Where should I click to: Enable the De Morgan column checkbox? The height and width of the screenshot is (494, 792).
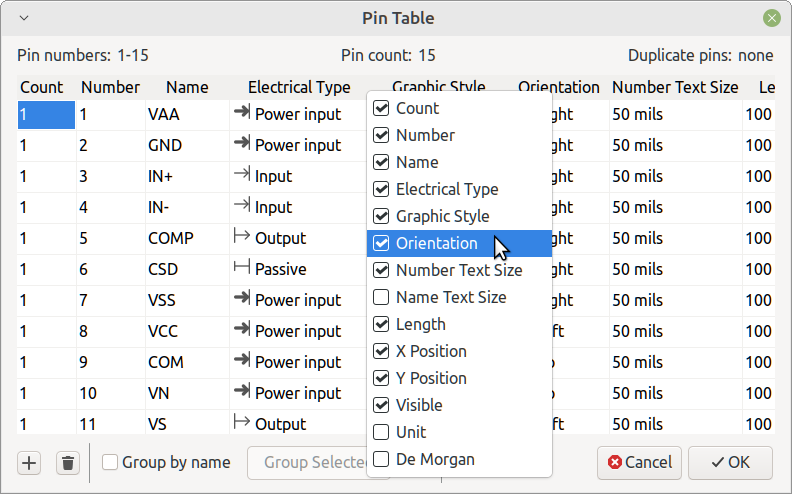coord(381,459)
